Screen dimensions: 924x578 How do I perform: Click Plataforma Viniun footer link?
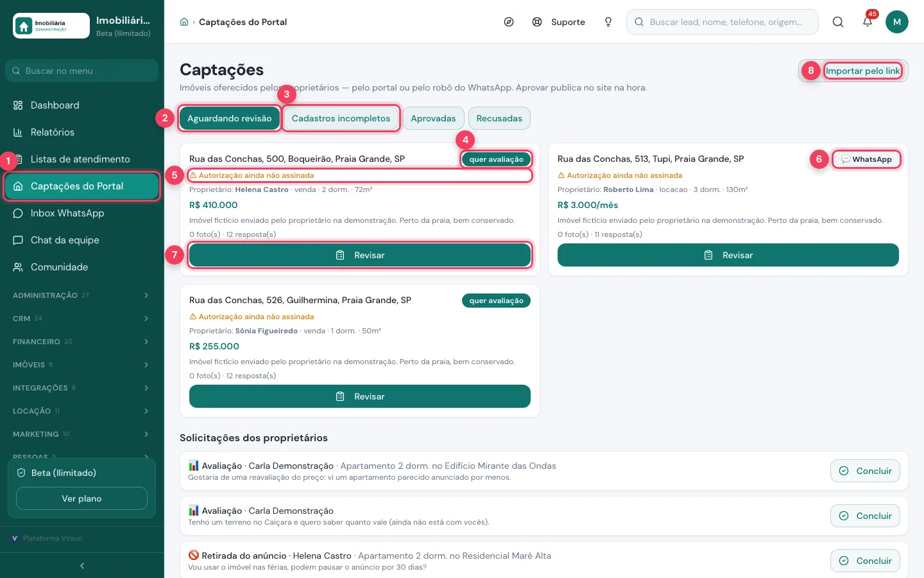coord(47,538)
